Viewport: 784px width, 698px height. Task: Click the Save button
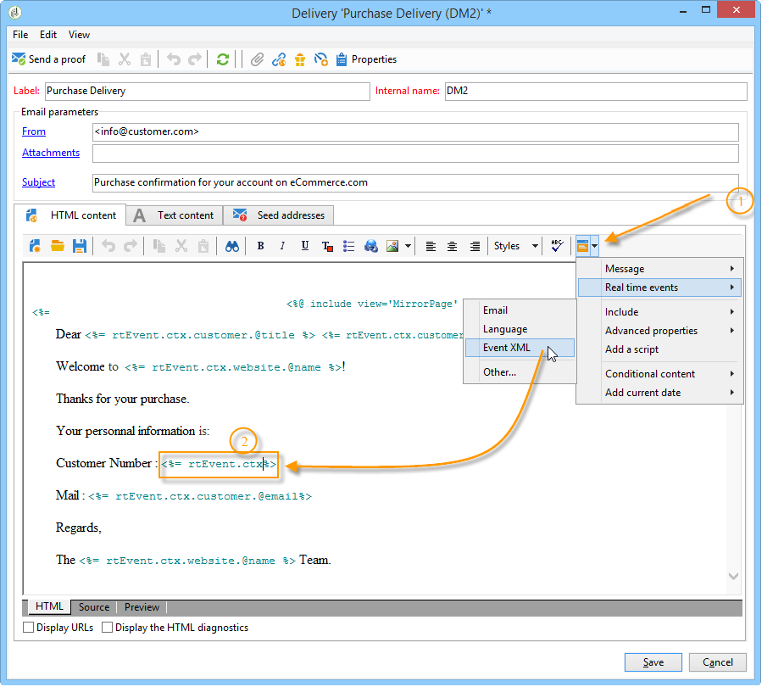coord(653,662)
